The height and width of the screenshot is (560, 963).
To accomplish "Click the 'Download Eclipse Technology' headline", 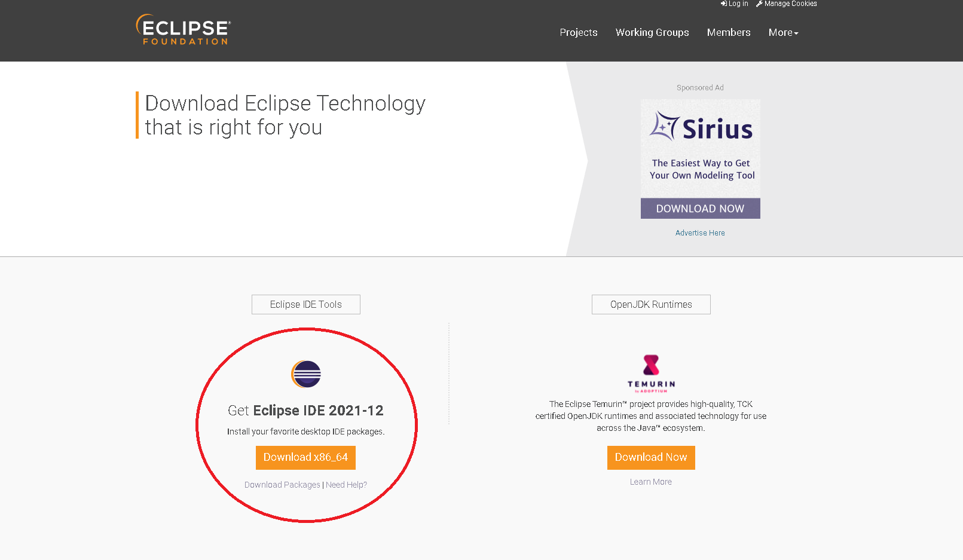I will [285, 115].
